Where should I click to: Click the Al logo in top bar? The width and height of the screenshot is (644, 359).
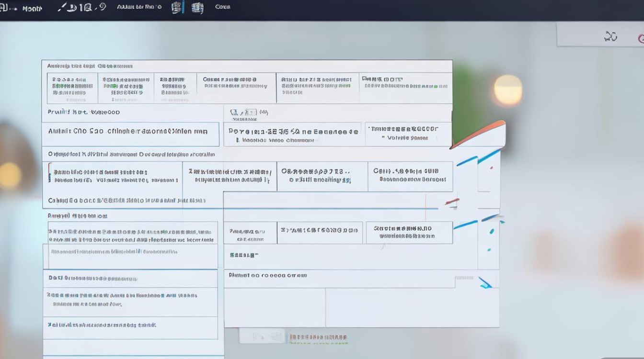[x=6, y=8]
